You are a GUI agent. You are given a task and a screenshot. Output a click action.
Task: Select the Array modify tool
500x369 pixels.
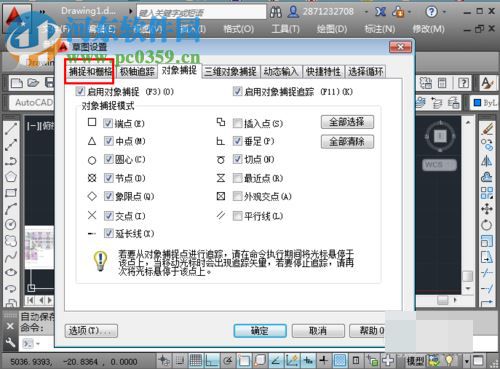(x=487, y=193)
